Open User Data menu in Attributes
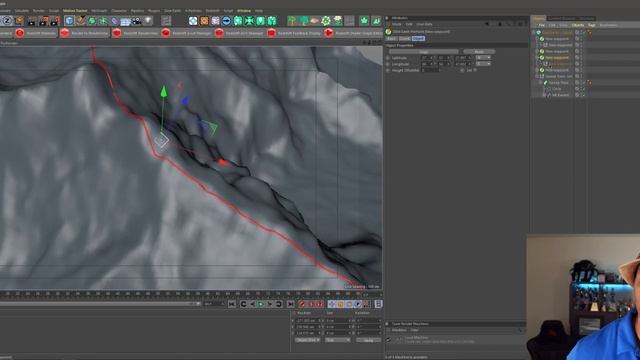 424,24
